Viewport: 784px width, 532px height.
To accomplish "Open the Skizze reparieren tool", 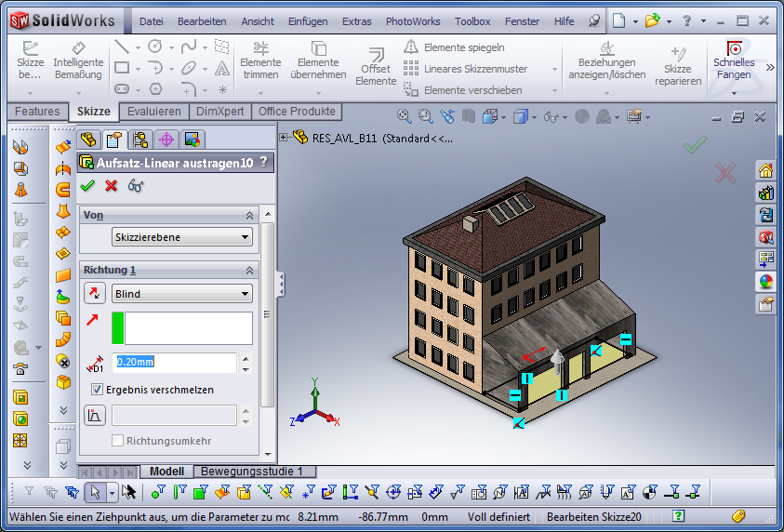I will [677, 65].
